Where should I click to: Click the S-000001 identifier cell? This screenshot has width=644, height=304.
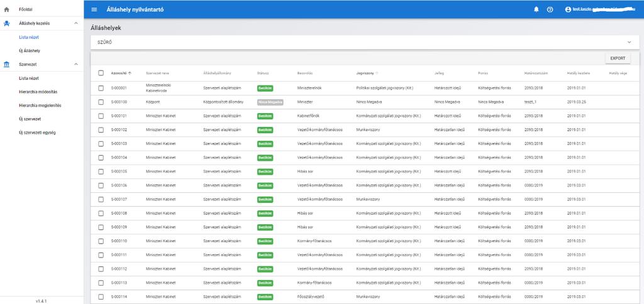point(119,88)
